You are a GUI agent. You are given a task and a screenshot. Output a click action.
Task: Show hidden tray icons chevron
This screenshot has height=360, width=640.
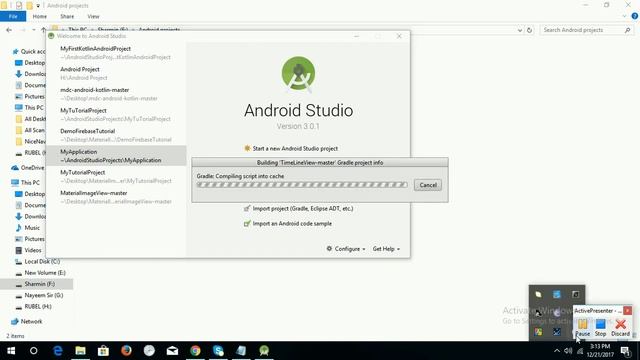557,351
